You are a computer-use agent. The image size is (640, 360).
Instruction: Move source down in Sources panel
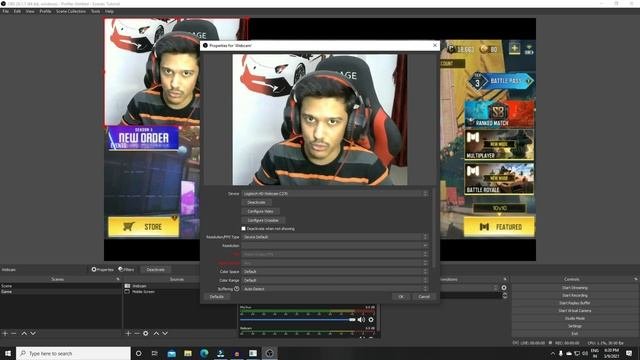[x=165, y=333]
